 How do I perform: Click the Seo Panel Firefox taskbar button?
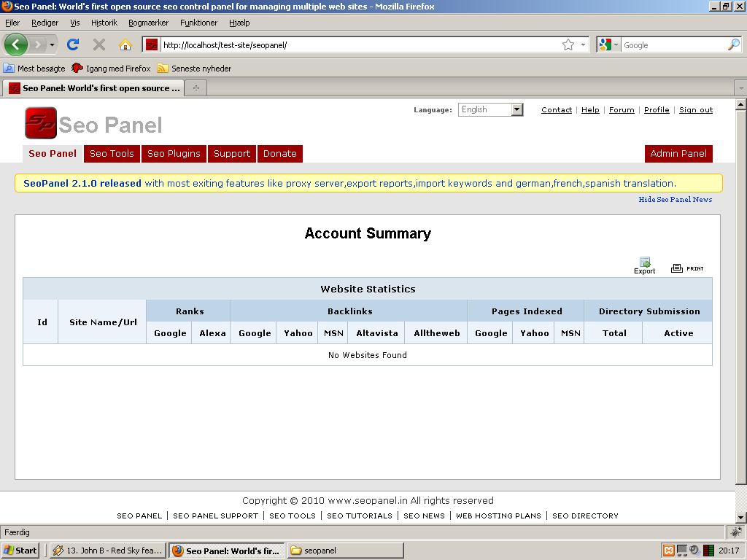(226, 551)
